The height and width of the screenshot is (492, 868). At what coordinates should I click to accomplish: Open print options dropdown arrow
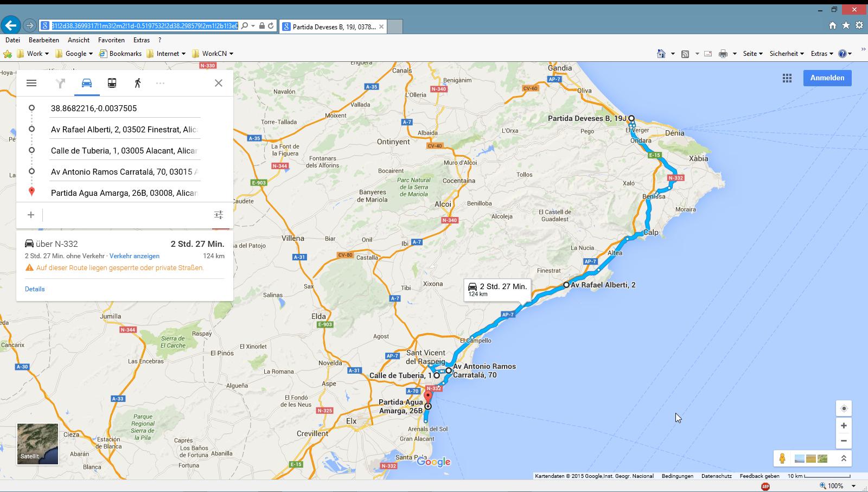pos(735,54)
